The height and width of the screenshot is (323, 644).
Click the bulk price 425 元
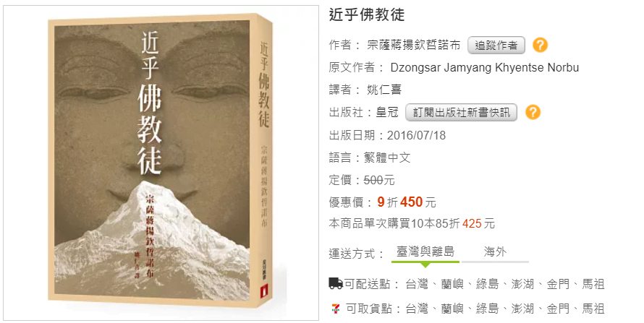pyautogui.click(x=478, y=224)
